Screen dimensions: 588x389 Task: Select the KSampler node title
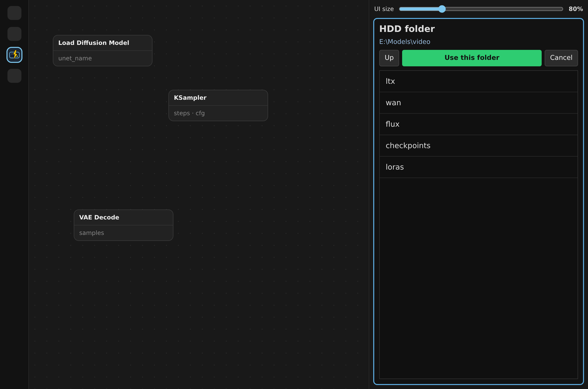190,98
